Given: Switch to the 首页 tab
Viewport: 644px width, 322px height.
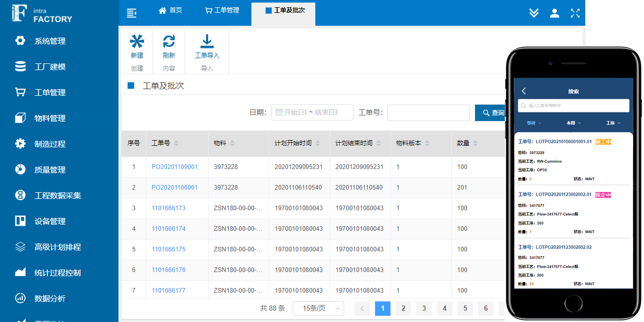Looking at the screenshot, I should [x=170, y=10].
